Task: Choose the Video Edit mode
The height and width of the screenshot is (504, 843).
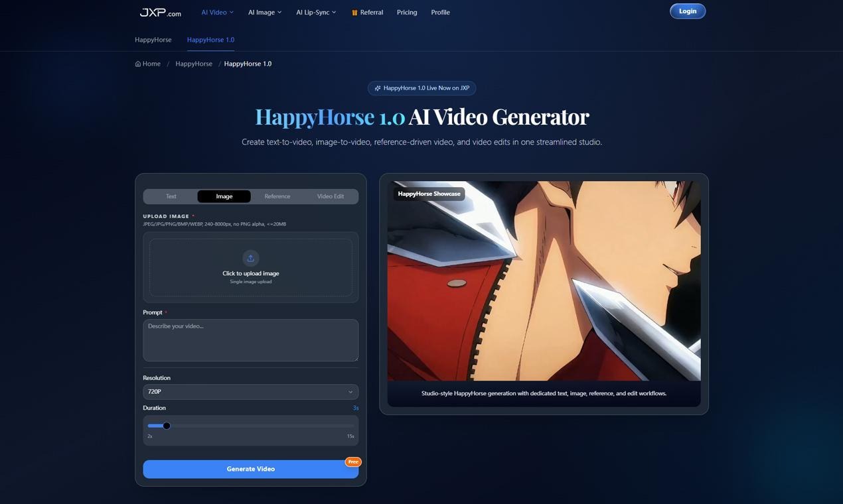Action: coord(330,196)
